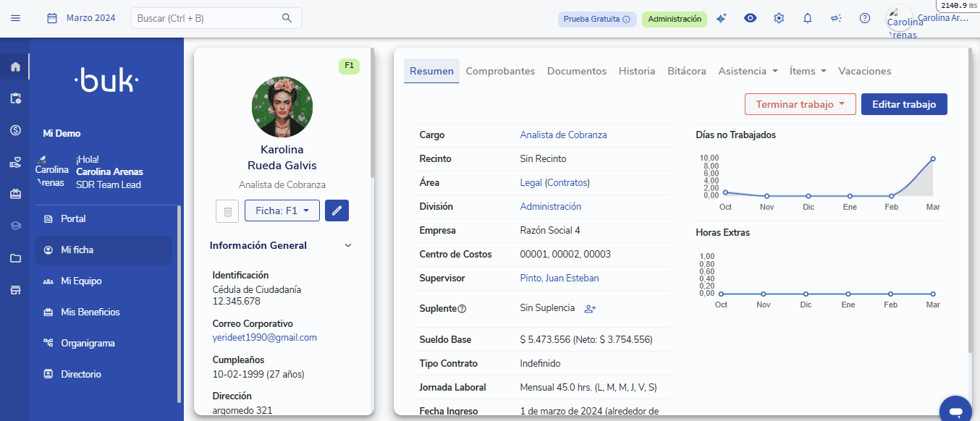Switch to the Comprobantes tab
Image resolution: width=980 pixels, height=421 pixels.
(499, 71)
